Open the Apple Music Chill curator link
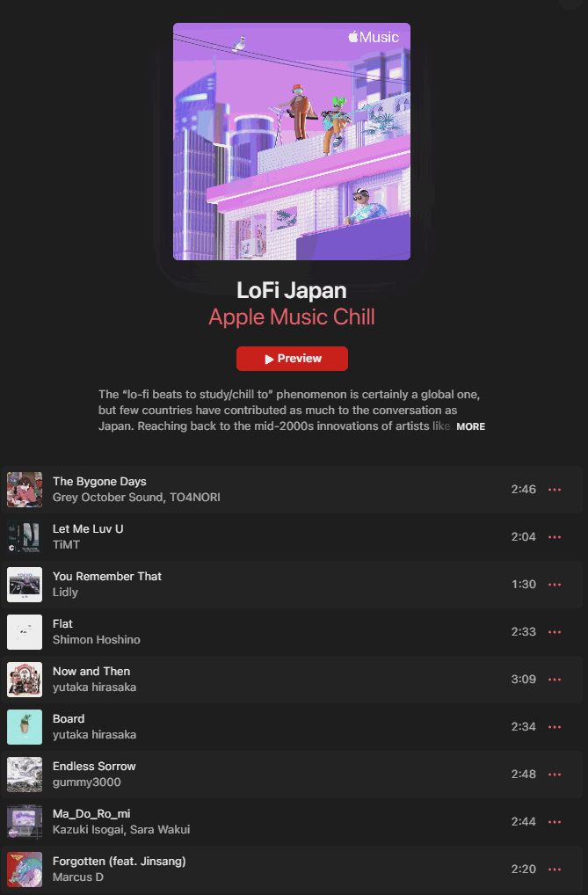Screen dimensions: 588x895 pyautogui.click(x=292, y=317)
